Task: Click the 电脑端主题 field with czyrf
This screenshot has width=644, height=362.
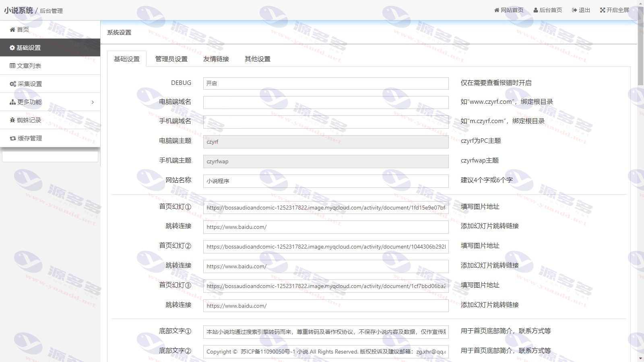Action: click(x=326, y=142)
